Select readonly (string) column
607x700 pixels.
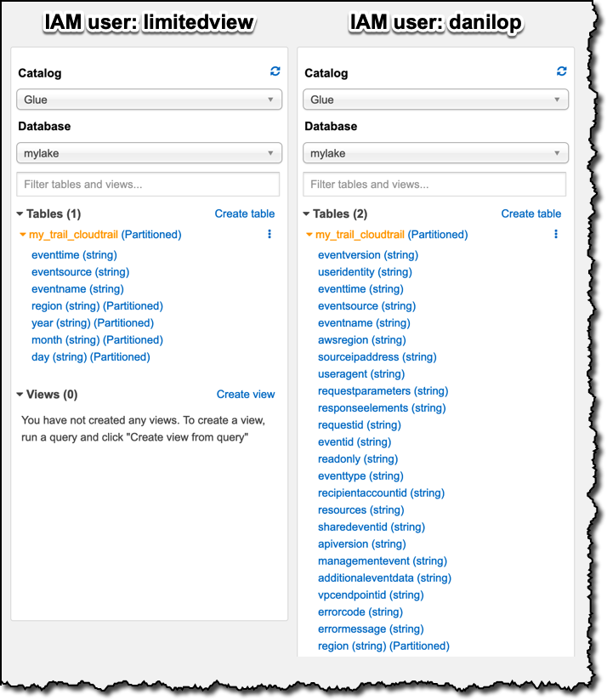(358, 458)
